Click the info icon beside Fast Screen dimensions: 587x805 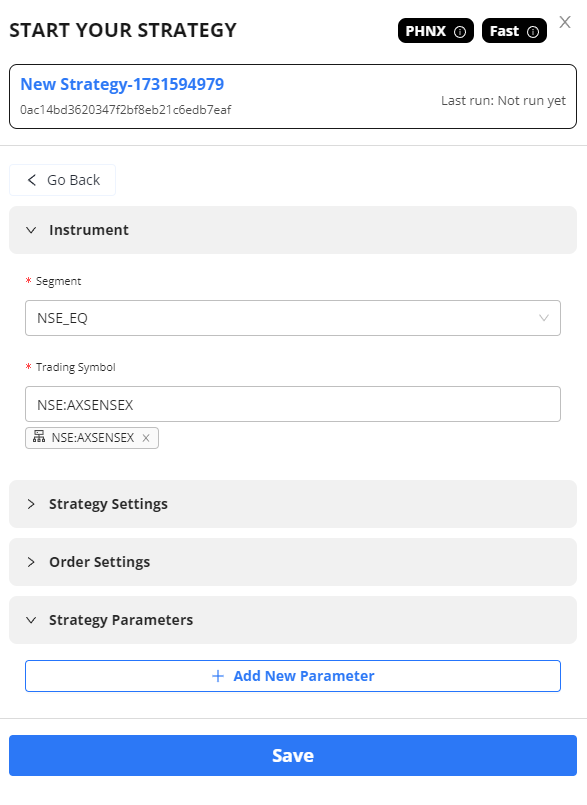pos(533,32)
